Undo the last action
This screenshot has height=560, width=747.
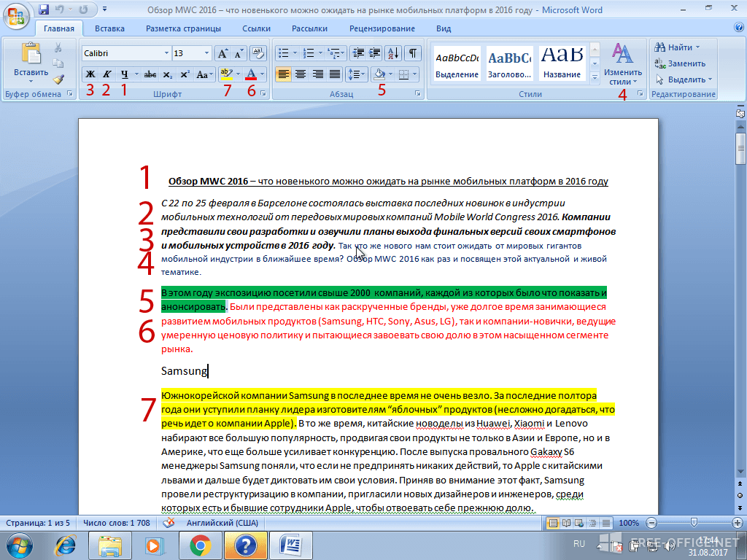(60, 9)
